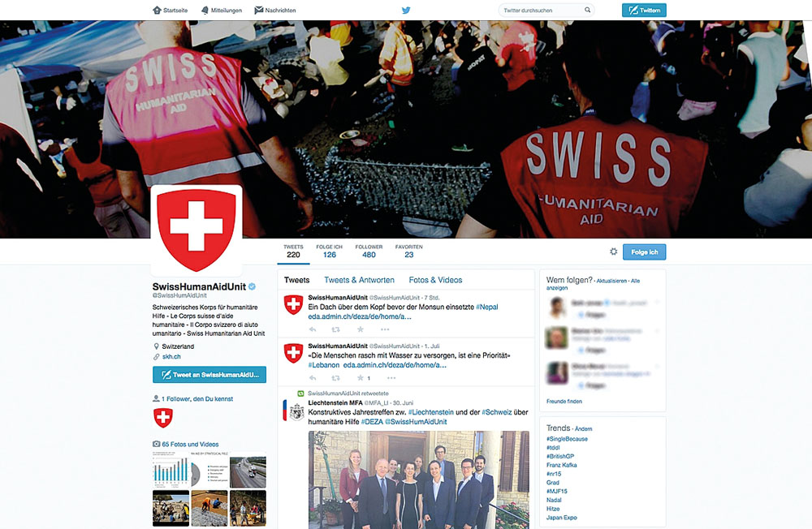This screenshot has width=812, height=529.
Task: Favorite the Lebanon tweet star
Action: point(361,378)
